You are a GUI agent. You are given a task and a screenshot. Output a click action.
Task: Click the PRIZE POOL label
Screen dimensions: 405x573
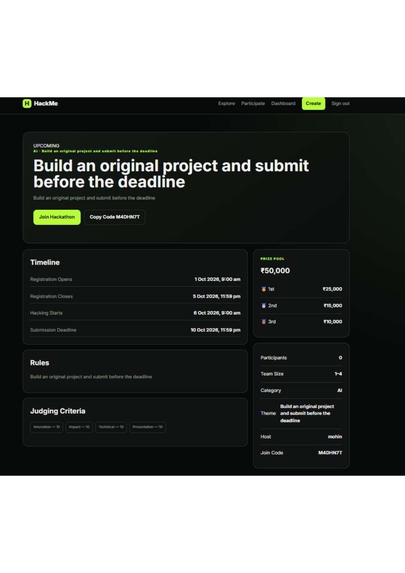pos(272,259)
